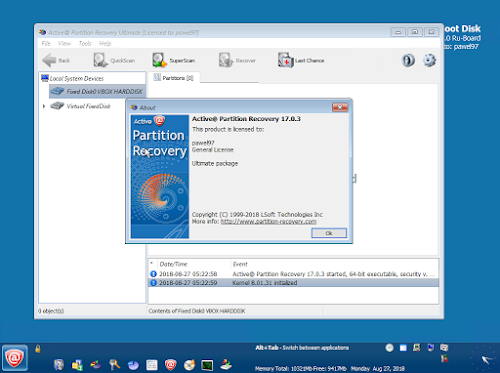The height and width of the screenshot is (373, 500).
Task: Open the Help menu
Action: click(x=105, y=43)
